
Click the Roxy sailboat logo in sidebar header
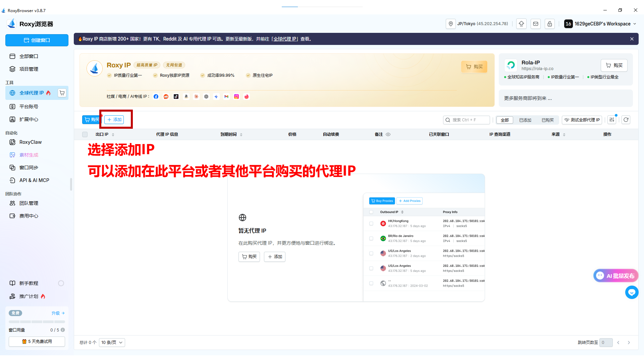tap(12, 23)
